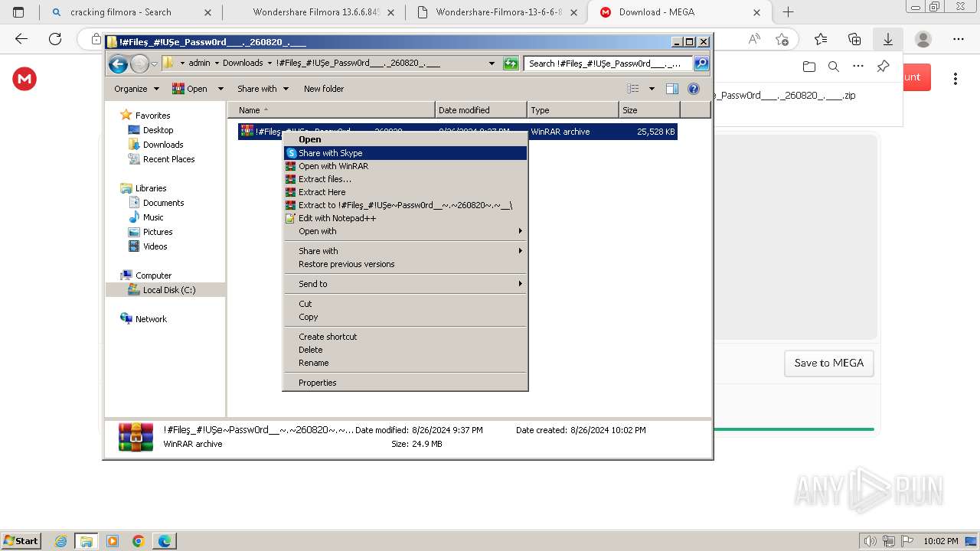Viewport: 980px width, 551px height.
Task: Open Edge Settings and more ellipsis
Action: 959,39
